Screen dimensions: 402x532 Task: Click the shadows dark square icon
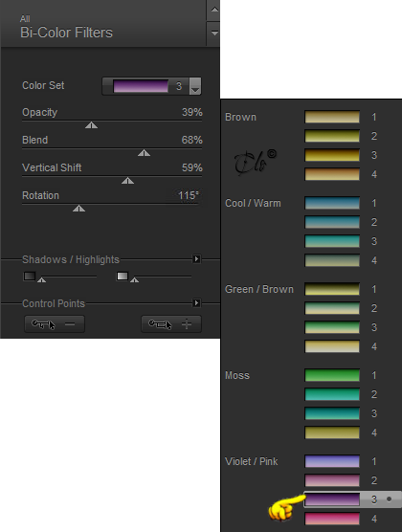tap(30, 277)
